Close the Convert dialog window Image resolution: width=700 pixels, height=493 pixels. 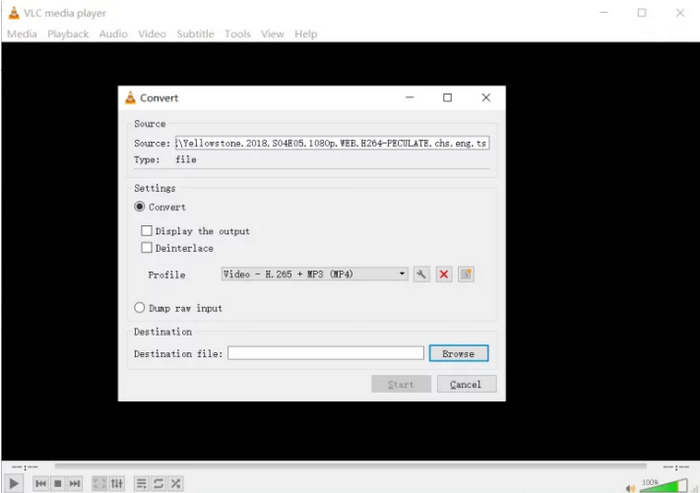click(486, 98)
